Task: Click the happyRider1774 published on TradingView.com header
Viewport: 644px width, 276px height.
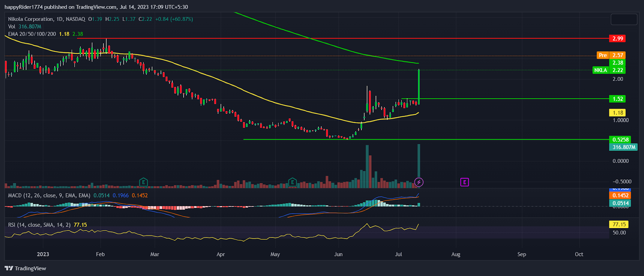Action: point(96,7)
